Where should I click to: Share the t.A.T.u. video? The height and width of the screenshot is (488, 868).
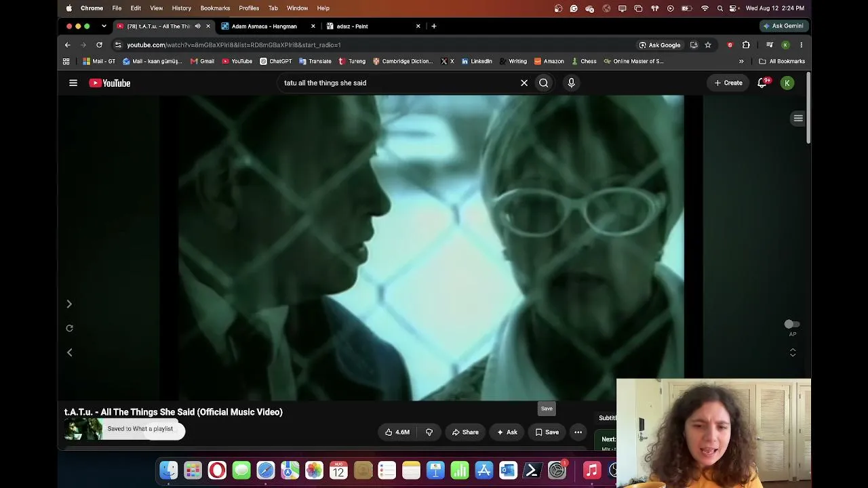465,432
